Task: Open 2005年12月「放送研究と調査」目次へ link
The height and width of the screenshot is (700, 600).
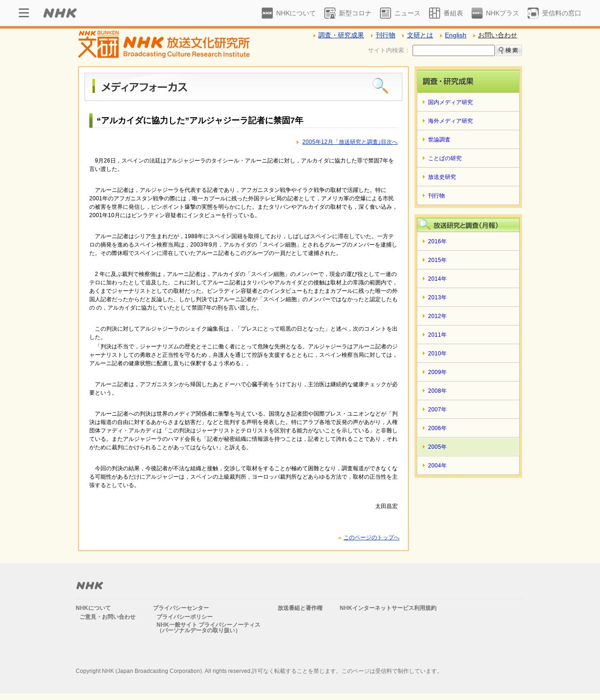Action: 350,142
